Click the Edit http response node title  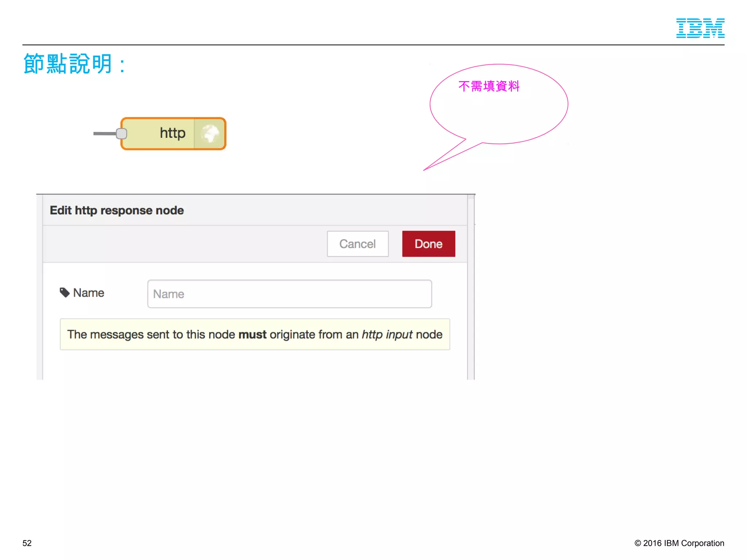pyautogui.click(x=117, y=210)
